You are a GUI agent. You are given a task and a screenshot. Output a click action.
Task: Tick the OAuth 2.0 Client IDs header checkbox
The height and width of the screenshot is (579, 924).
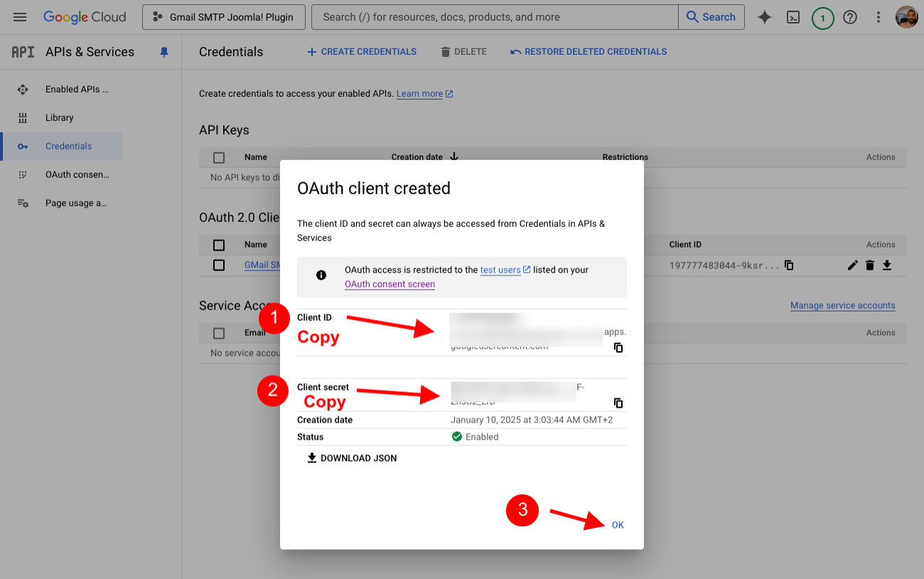click(x=219, y=245)
